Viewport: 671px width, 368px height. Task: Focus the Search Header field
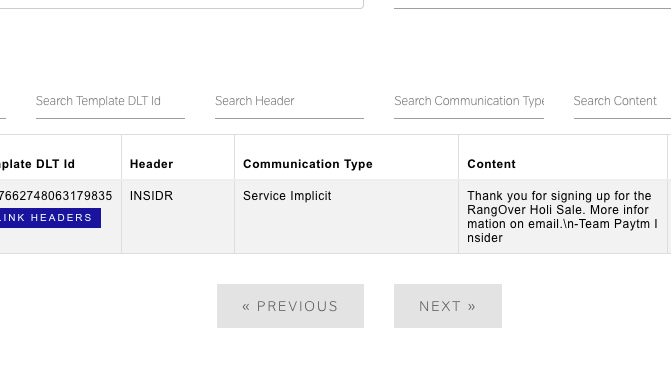(289, 101)
